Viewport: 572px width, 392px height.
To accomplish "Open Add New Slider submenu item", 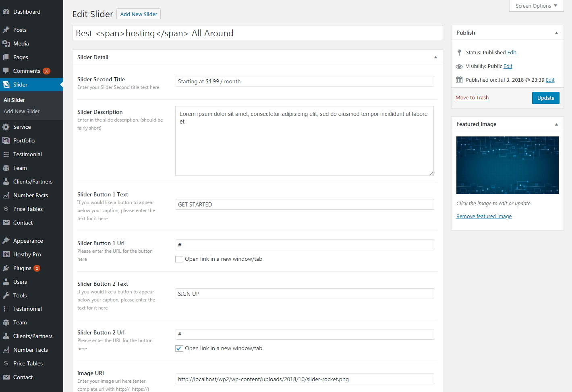I will [22, 111].
